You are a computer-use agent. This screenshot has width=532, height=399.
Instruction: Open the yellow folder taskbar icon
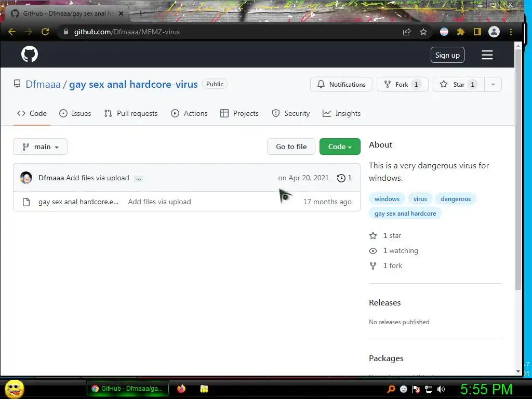(x=204, y=389)
